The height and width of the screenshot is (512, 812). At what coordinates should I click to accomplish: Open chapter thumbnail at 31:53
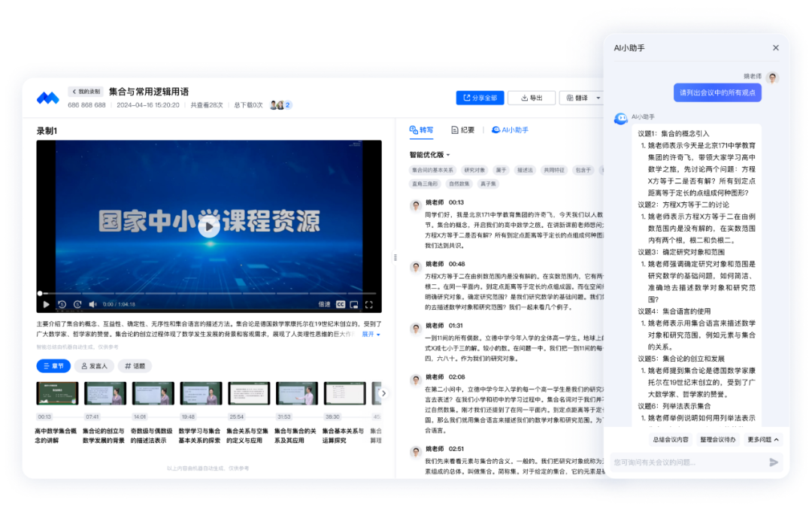297,393
